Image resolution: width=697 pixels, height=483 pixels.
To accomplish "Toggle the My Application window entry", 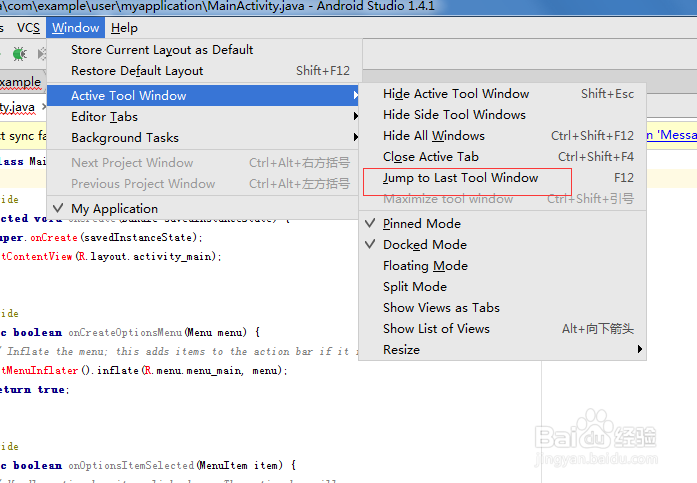I will 203,208.
